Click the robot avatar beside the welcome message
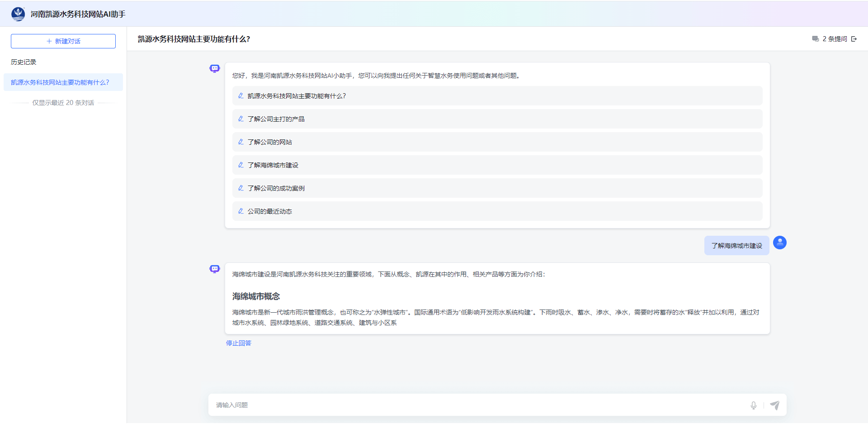 (x=214, y=68)
